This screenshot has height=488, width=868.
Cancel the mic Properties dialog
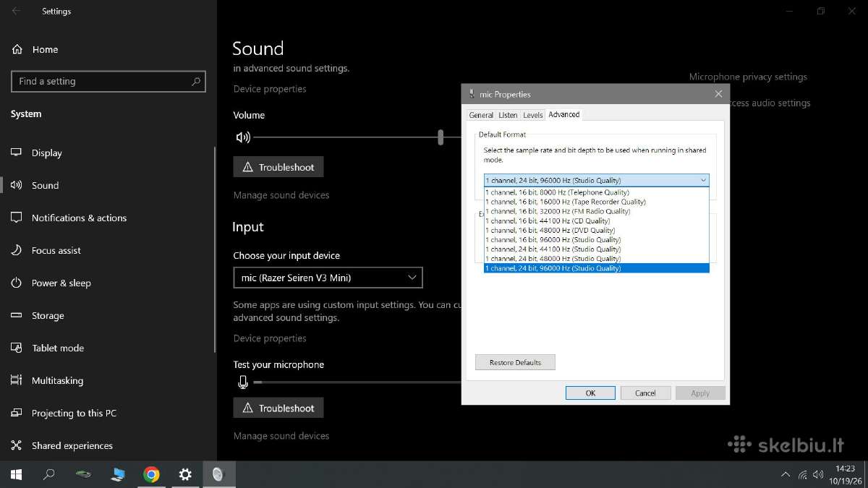[645, 393]
